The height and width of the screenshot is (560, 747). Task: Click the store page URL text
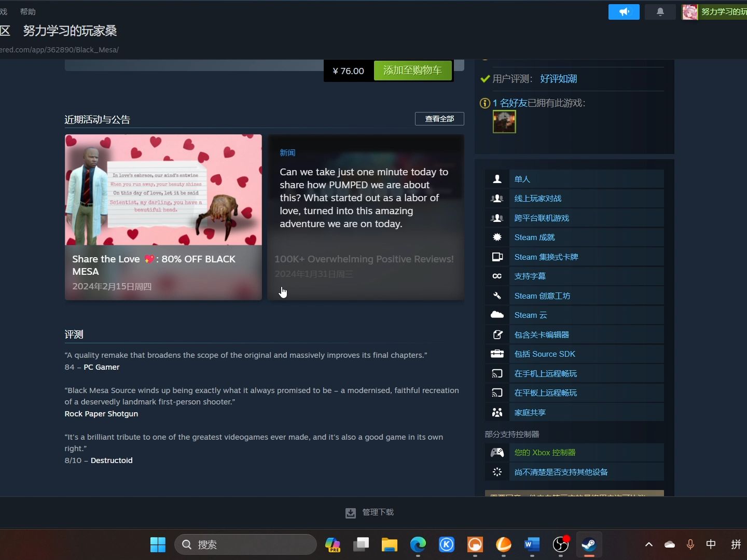tap(59, 50)
